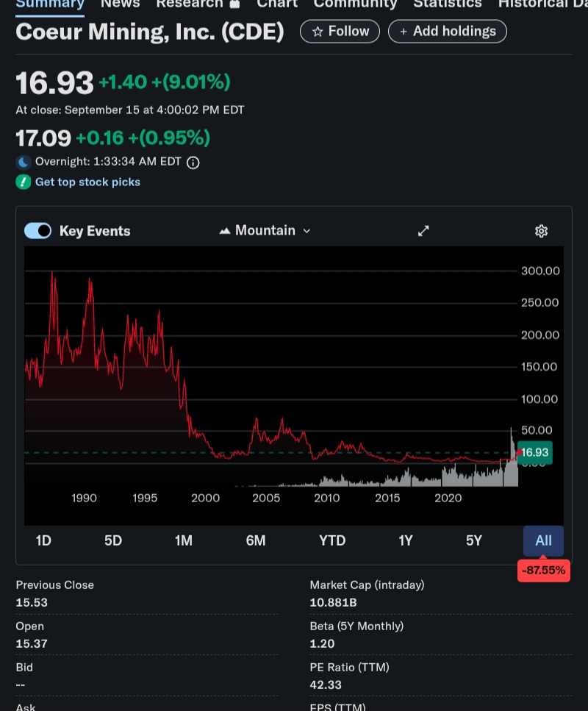
Task: Open the Mountain chart type dropdown
Action: 265,231
